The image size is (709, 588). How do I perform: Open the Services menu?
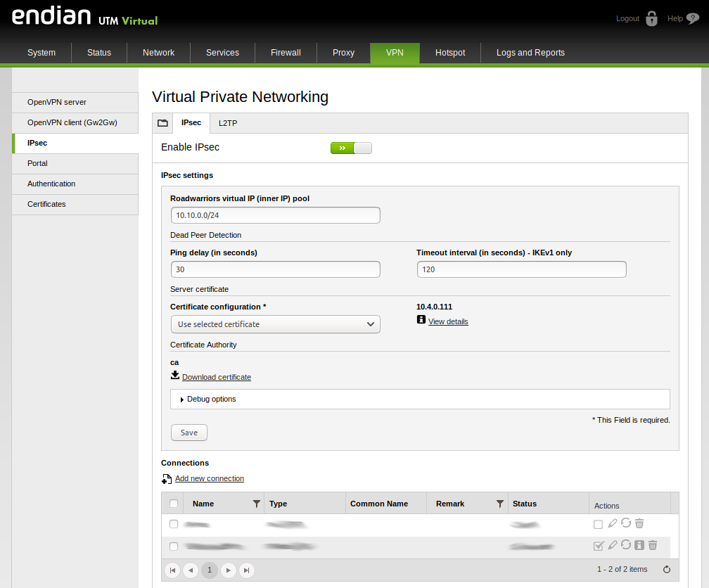(x=222, y=53)
